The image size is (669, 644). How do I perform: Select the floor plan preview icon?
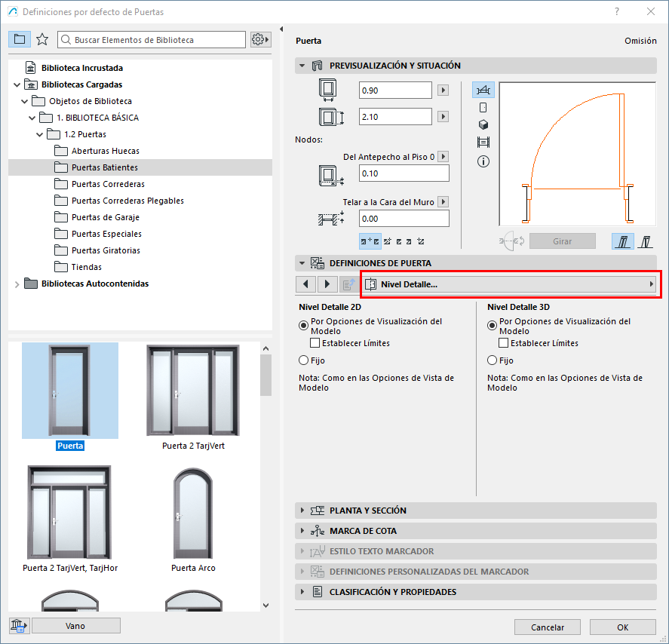point(483,90)
